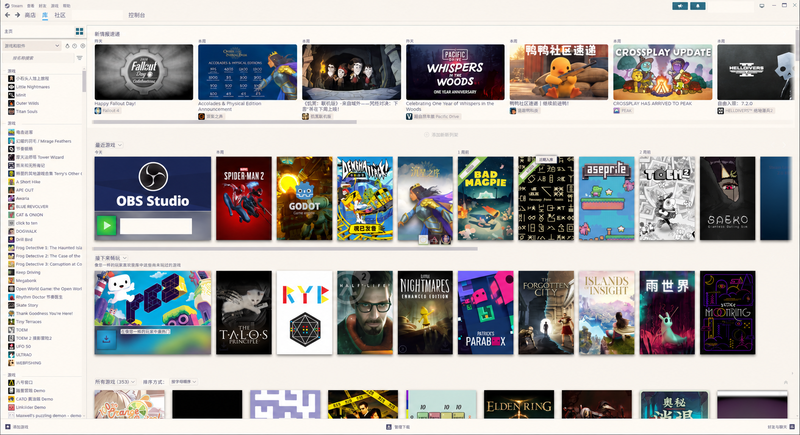
Task: Click the Fallout 4 tag icon under news
Action: 97,111
